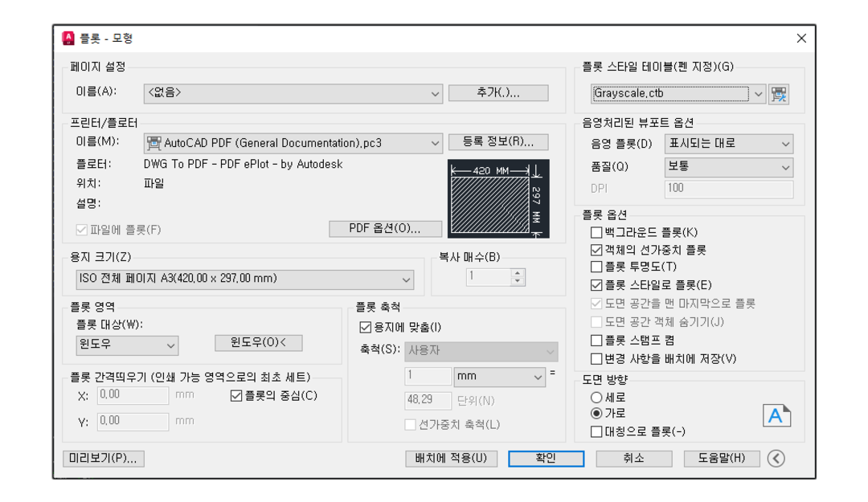
Task: Click the paper size preview thumbnail
Action: click(498, 198)
